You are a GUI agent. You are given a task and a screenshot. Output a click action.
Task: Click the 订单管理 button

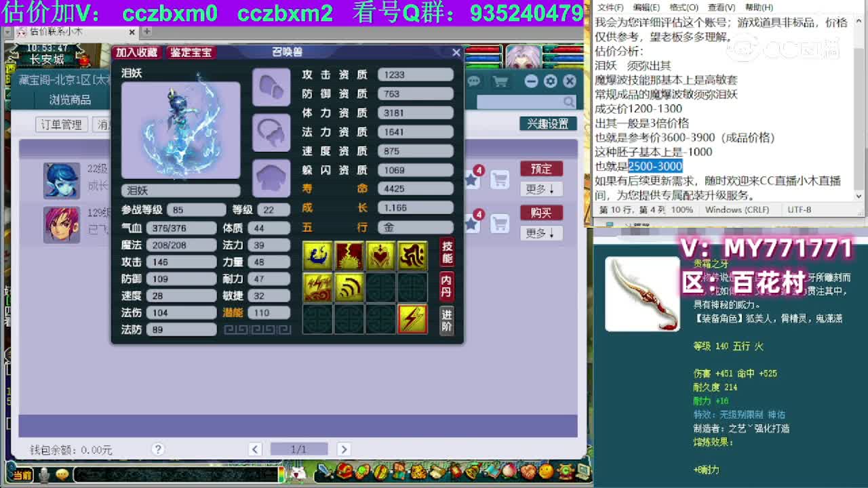point(61,124)
